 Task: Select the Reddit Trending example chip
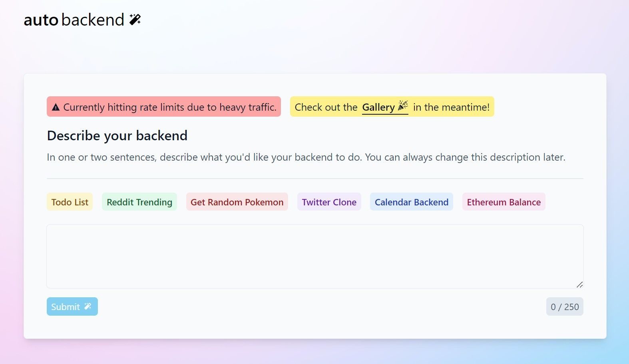[x=139, y=202]
